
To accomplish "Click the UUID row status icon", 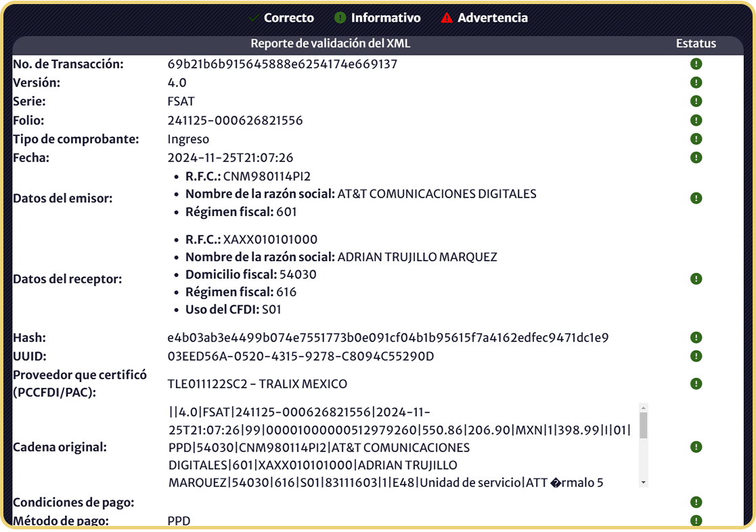I will (x=696, y=356).
